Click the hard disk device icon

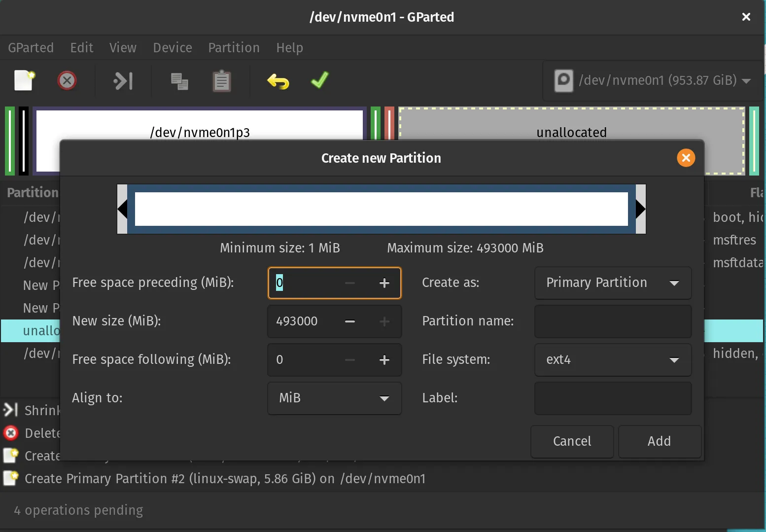coord(563,80)
